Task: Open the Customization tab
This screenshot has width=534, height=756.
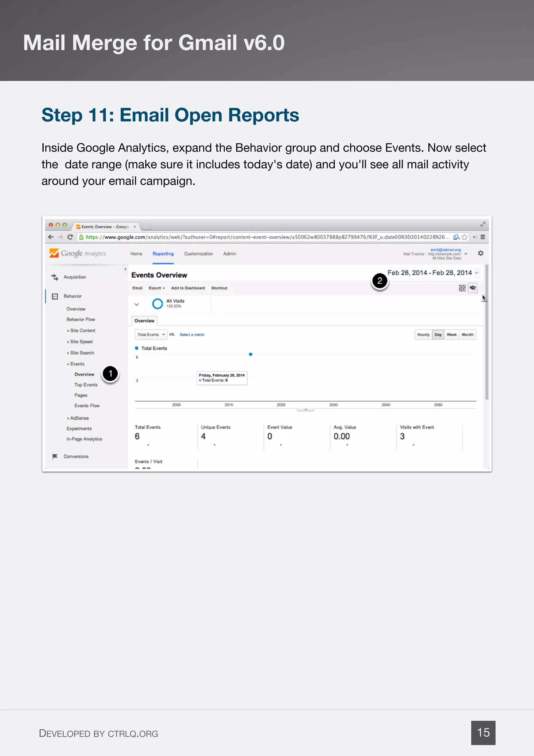Action: 198,254
